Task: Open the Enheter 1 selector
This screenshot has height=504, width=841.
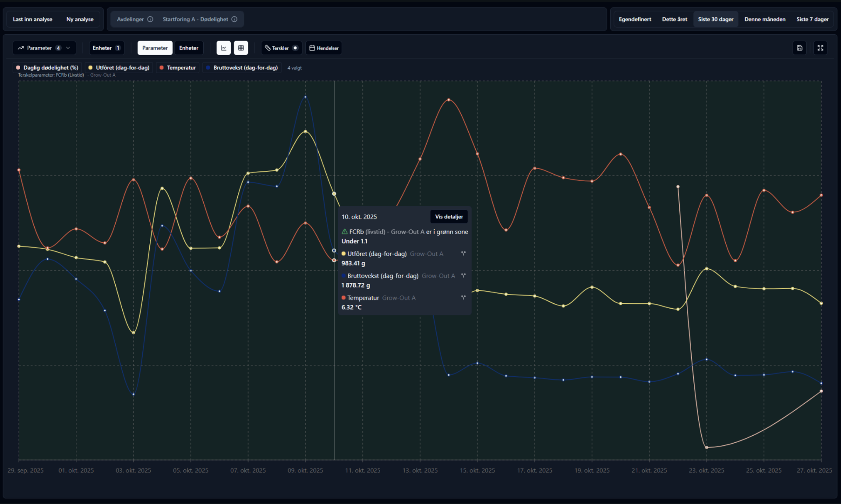Action: [106, 48]
